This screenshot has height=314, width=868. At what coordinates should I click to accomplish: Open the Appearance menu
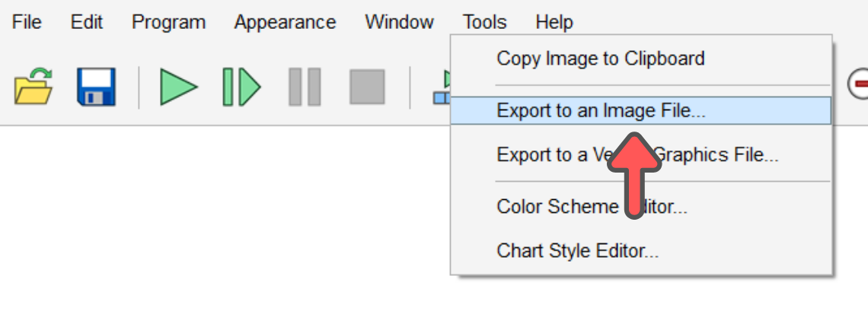pyautogui.click(x=285, y=22)
